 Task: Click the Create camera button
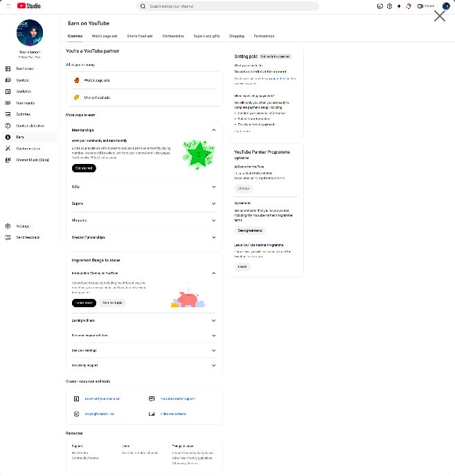click(426, 6)
